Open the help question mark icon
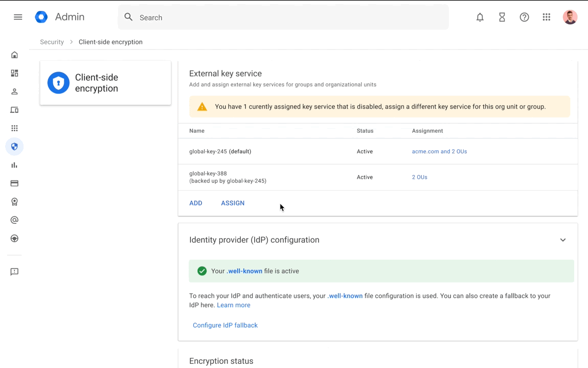The height and width of the screenshot is (368, 588). coord(524,17)
